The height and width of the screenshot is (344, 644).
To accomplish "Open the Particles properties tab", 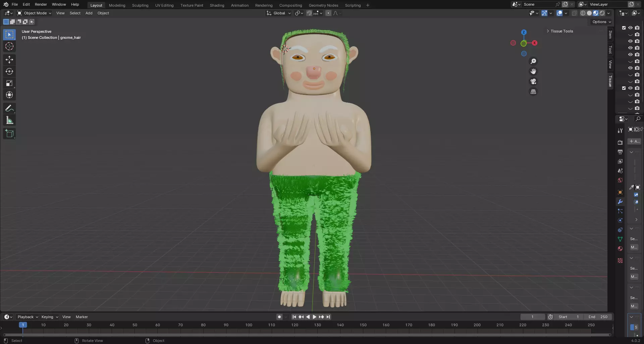I will pyautogui.click(x=620, y=211).
